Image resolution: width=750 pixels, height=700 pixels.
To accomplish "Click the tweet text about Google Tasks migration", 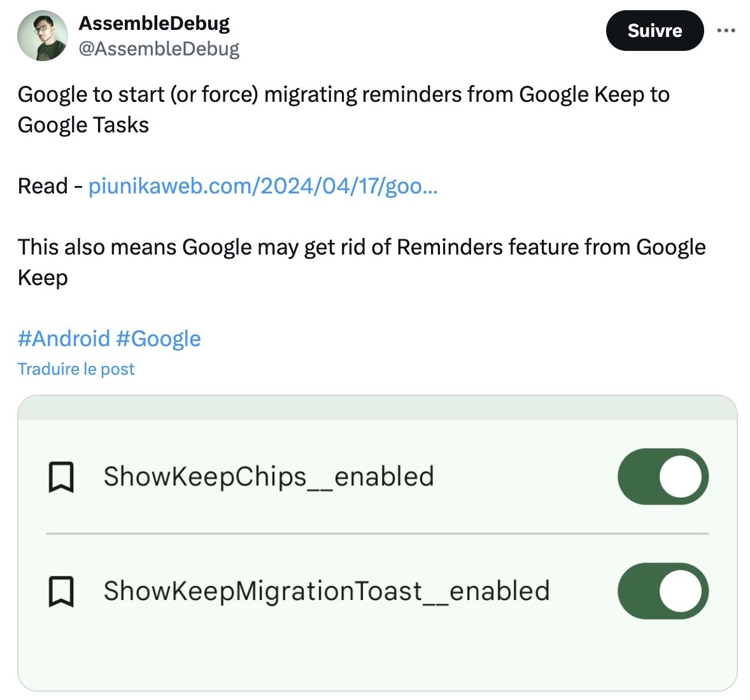I will click(x=343, y=109).
